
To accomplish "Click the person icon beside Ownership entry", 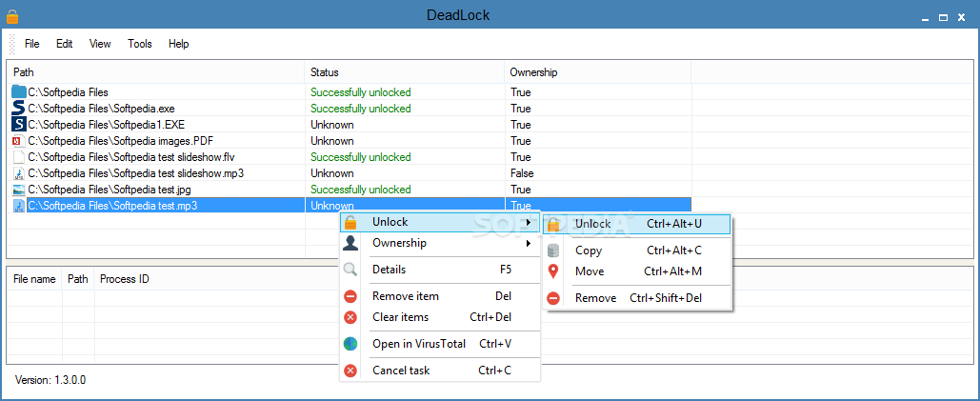I will point(350,243).
